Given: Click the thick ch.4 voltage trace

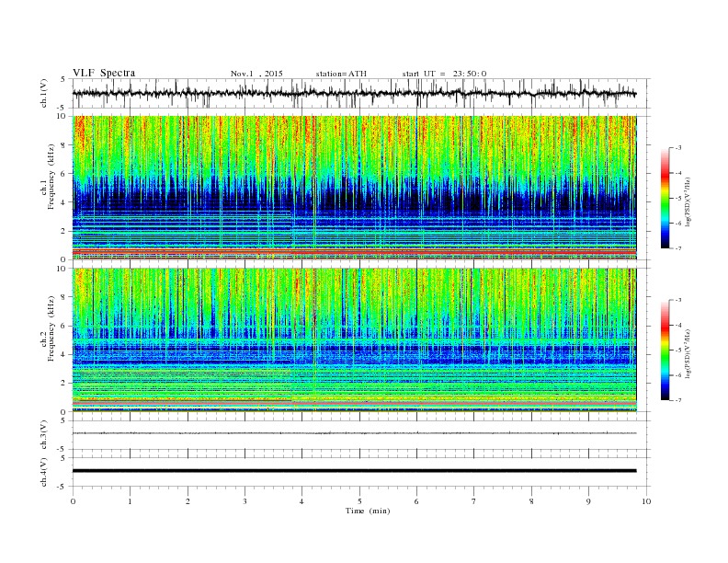Looking at the screenshot, I should click(x=354, y=471).
